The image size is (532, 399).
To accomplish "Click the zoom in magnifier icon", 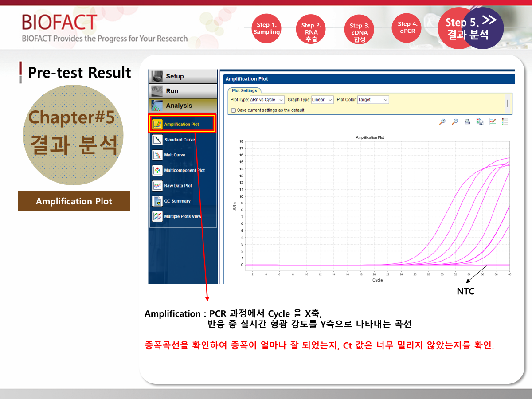I will [x=442, y=122].
